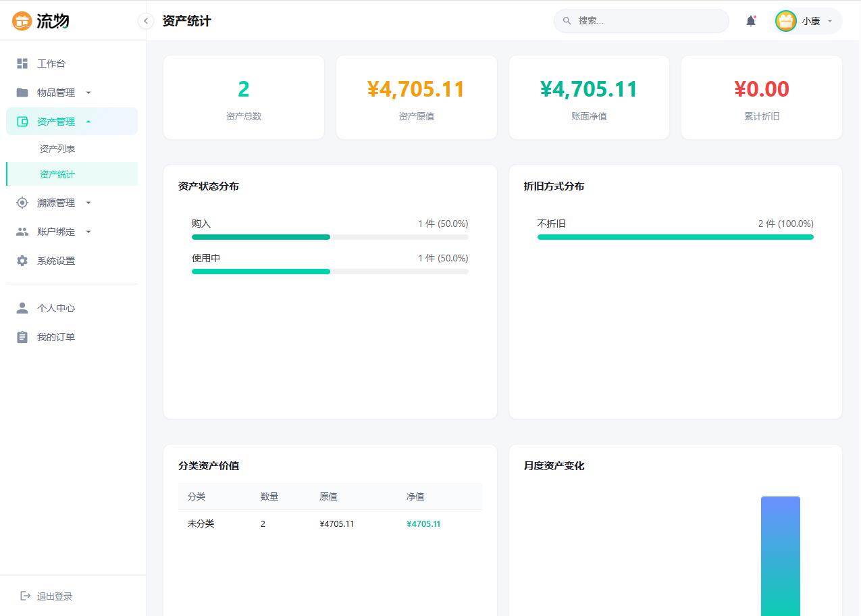This screenshot has width=861, height=616.
Task: Click the 流物 logo icon
Action: 22,21
